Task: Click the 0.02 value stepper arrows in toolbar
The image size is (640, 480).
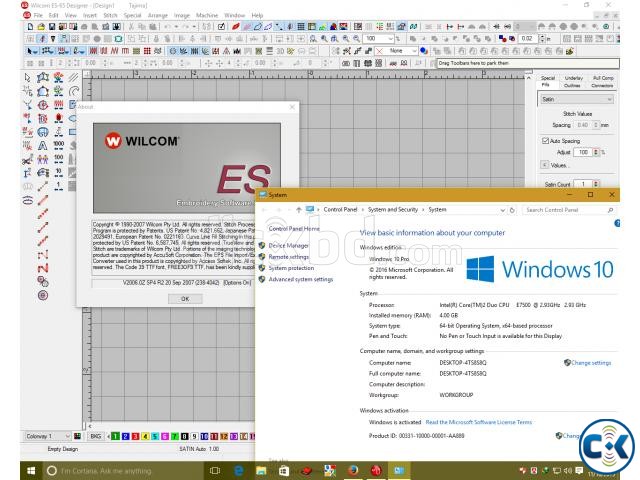Action: click(x=542, y=39)
